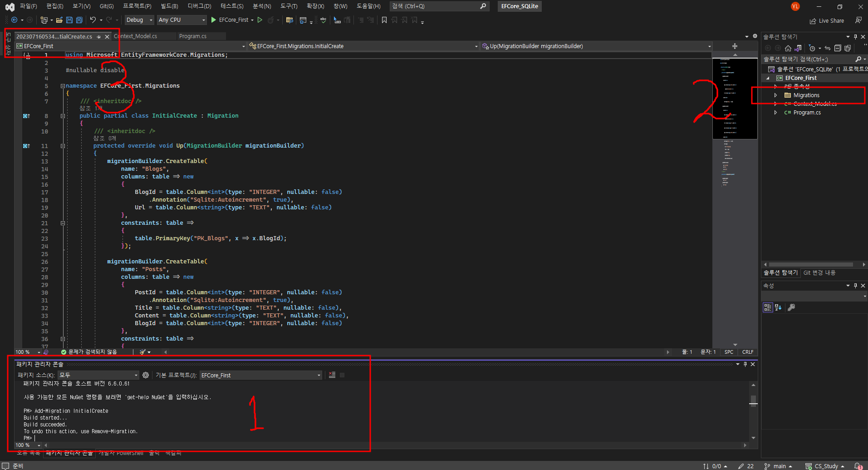Click the code cleanup broom icon
Image resolution: width=868 pixels, height=470 pixels.
[143, 352]
